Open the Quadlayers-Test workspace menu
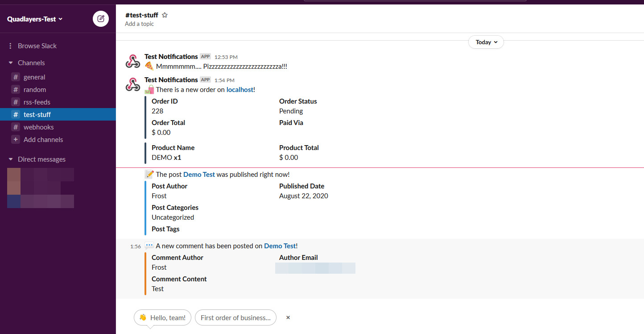 tap(35, 19)
